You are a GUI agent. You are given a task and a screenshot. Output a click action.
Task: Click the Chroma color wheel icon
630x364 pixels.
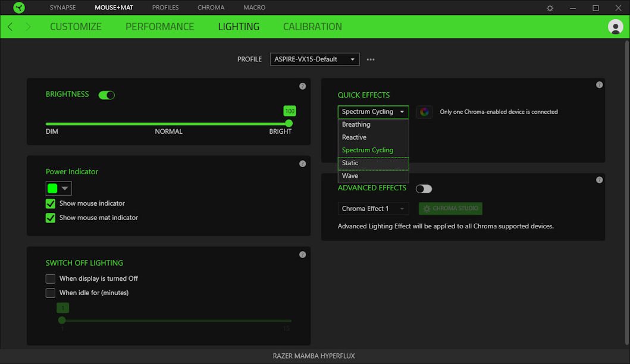coord(424,112)
